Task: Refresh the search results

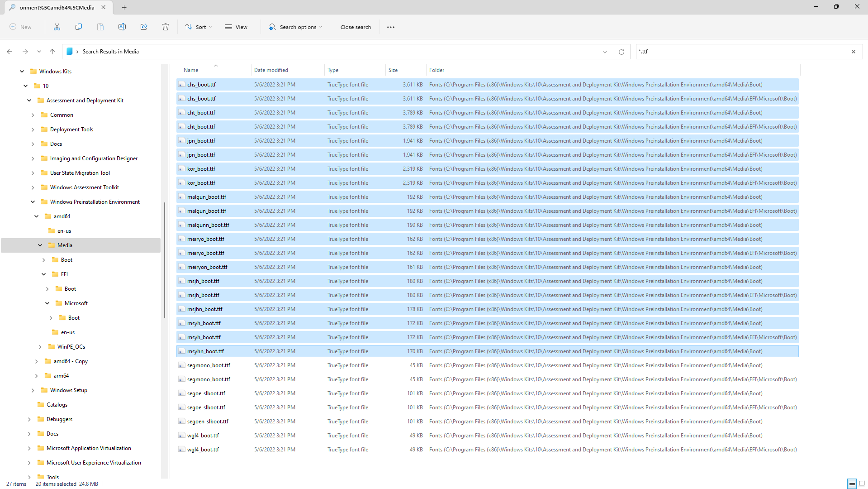Action: coord(621,52)
